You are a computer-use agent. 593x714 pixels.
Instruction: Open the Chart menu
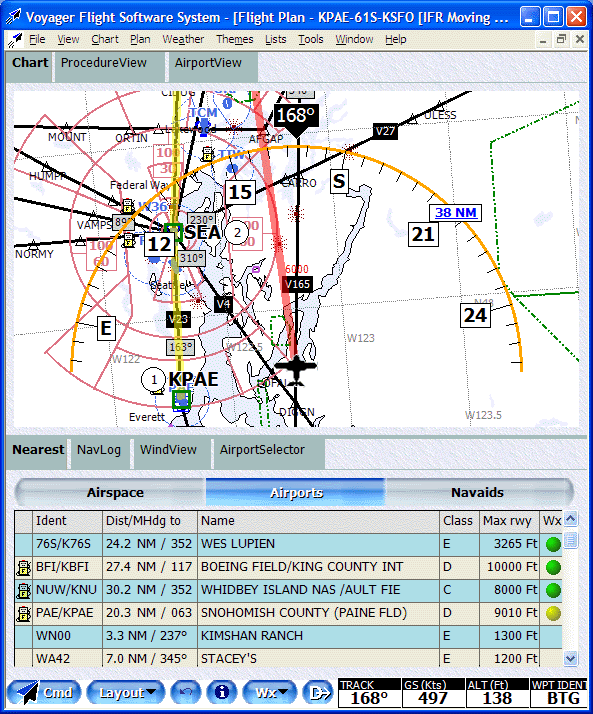click(105, 40)
